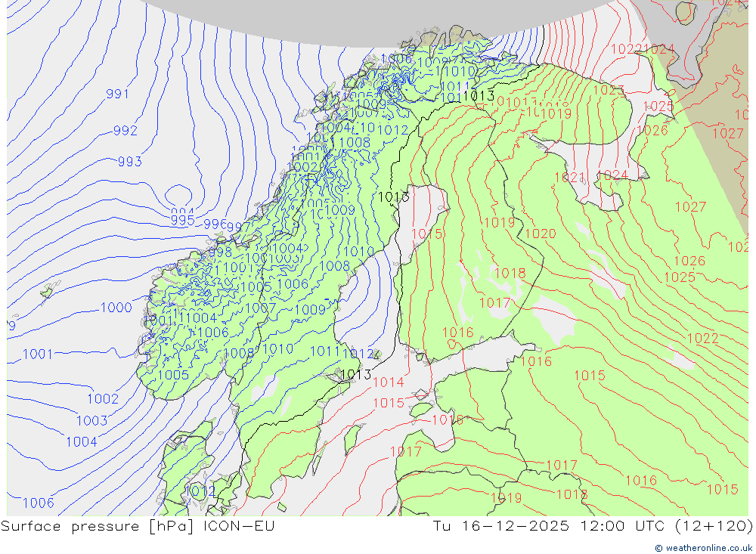Click the blue "993" isobar label
756x554 pixels.
[x=130, y=161]
